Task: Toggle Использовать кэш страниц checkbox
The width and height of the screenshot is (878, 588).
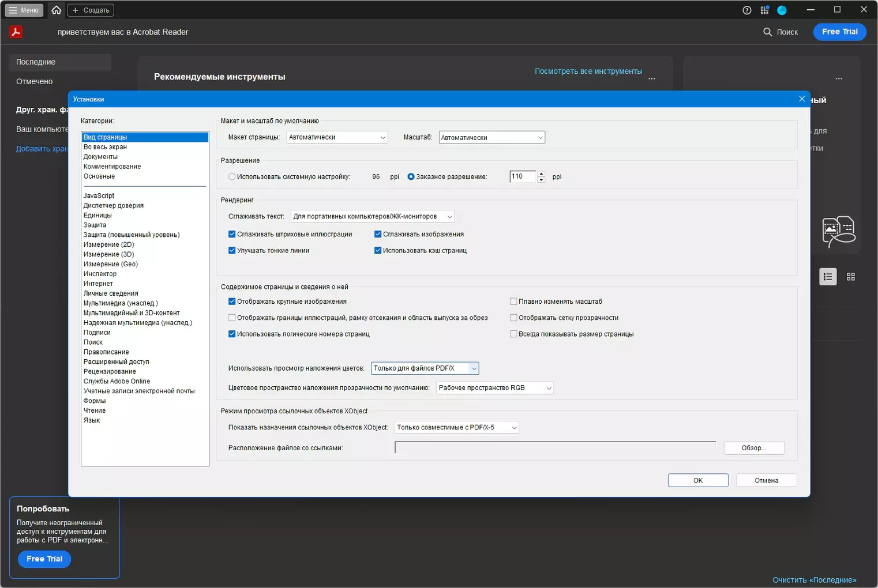Action: tap(378, 250)
